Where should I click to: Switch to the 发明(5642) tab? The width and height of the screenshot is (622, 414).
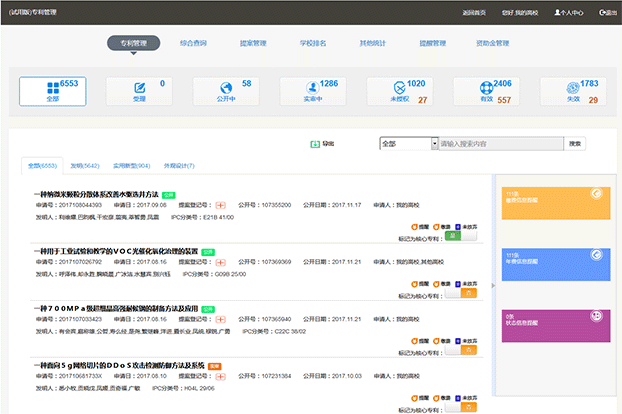pos(85,165)
